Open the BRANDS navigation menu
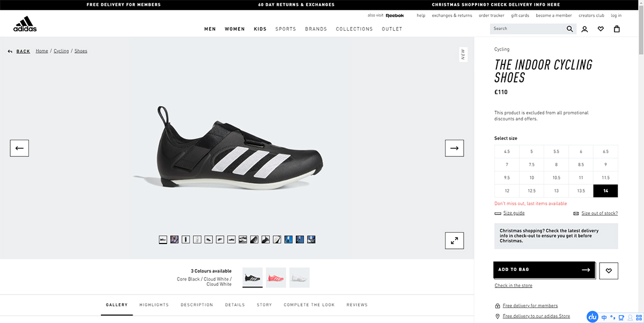The image size is (644, 323). [x=316, y=29]
